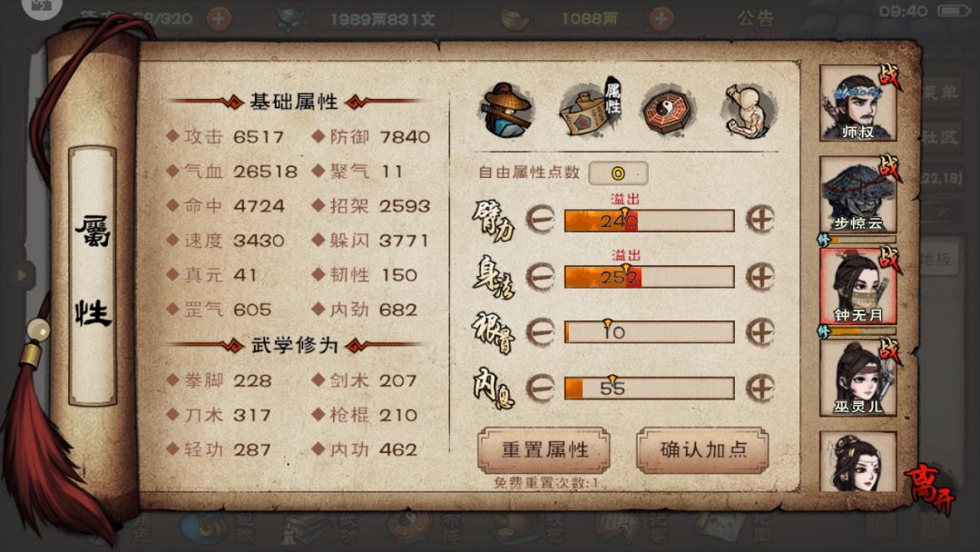Increase 臂力 with the plus icon

[x=760, y=220]
